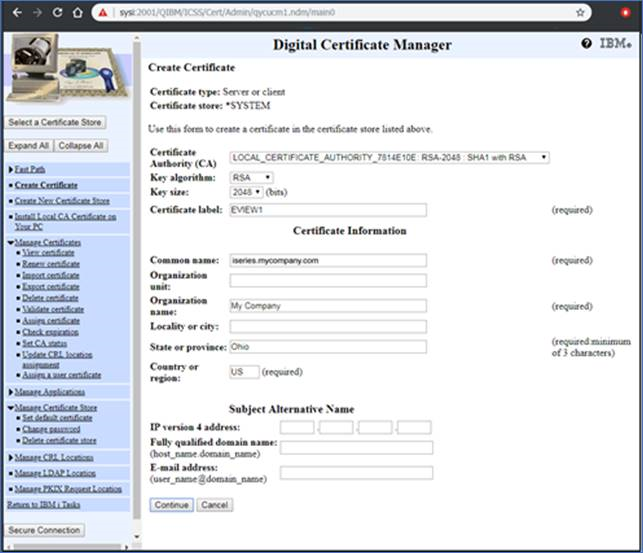
Task: Click the Certificate label field containing EVIEW1
Action: pyautogui.click(x=328, y=210)
